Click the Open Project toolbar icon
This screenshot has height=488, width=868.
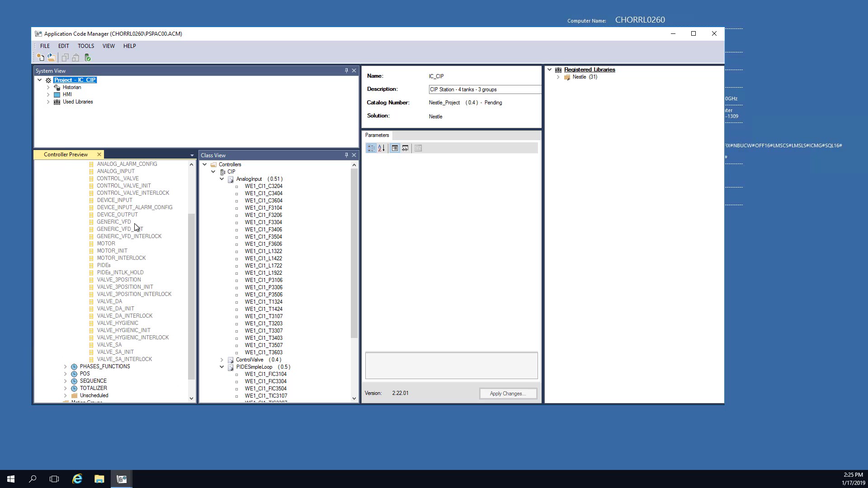(x=52, y=57)
